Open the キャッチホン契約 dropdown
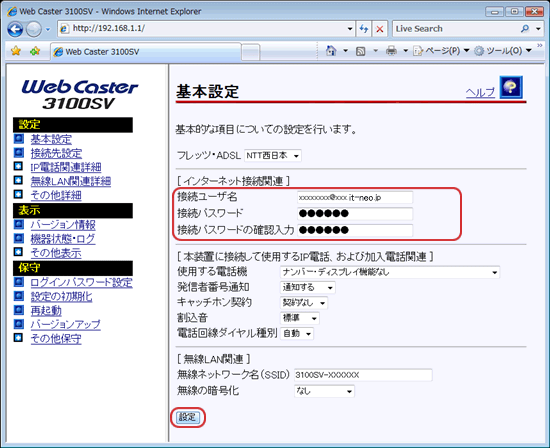 click(304, 303)
